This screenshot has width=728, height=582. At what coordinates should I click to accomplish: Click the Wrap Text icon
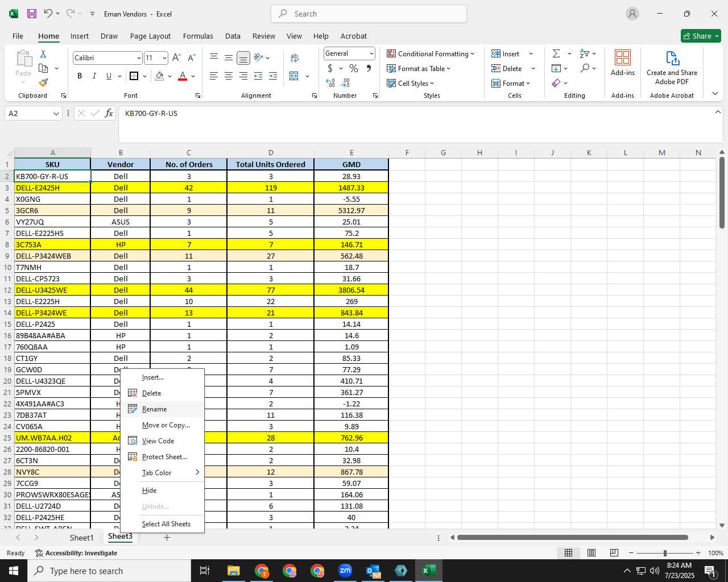tap(295, 58)
